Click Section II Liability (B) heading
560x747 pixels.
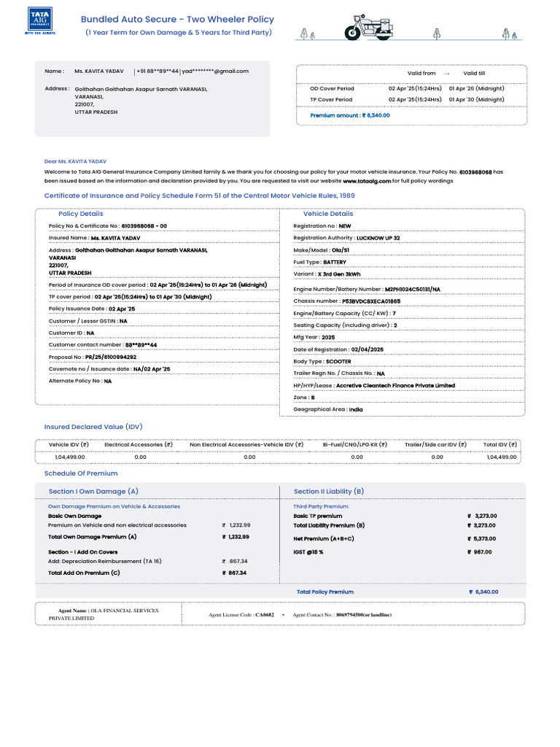[329, 491]
